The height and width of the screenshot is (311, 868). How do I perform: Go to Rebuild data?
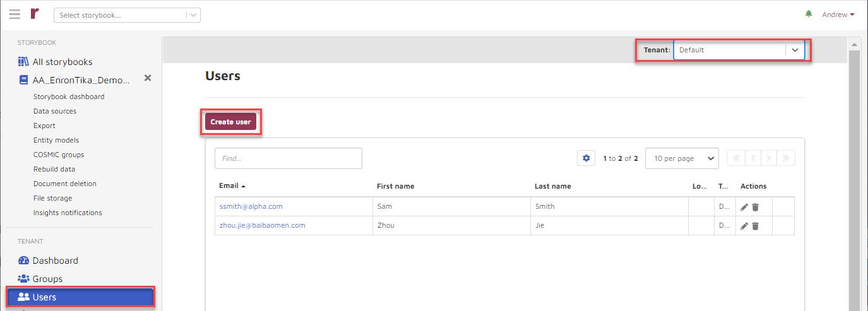tap(54, 169)
